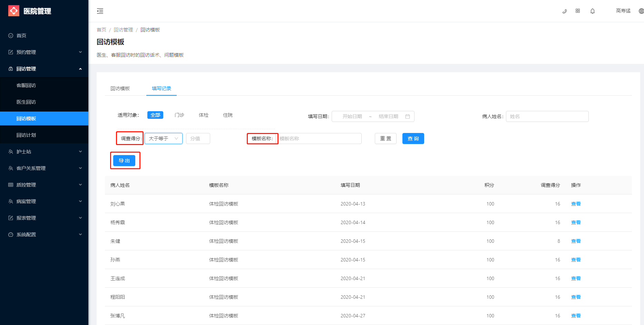Click date cell 2020-04-27
The image size is (644, 325).
[x=353, y=316]
